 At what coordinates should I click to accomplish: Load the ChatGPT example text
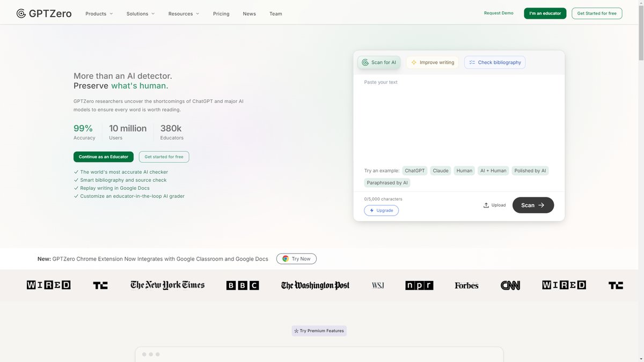415,171
